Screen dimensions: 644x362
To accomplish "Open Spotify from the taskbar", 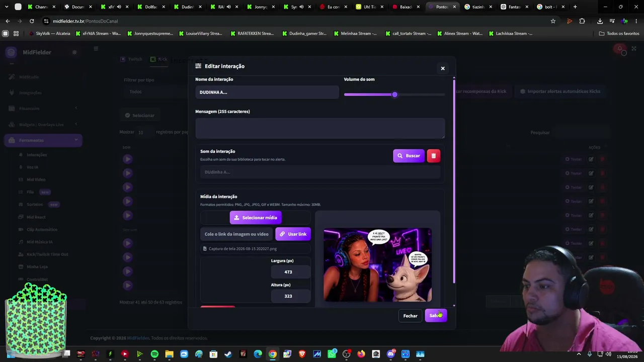I will (x=154, y=354).
